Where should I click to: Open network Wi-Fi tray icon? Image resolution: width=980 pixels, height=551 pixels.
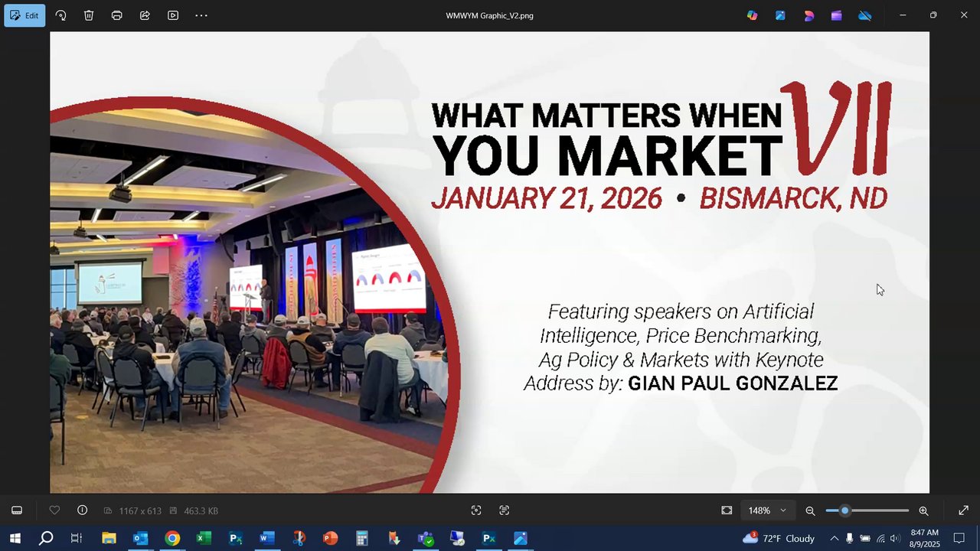[x=880, y=538]
